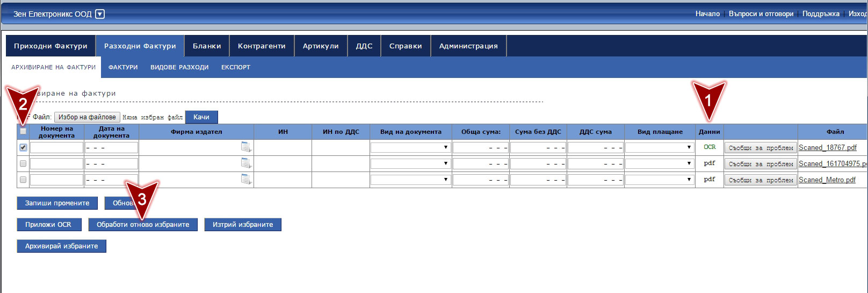
Task: Click Избор на файлове file chooser
Action: (87, 117)
